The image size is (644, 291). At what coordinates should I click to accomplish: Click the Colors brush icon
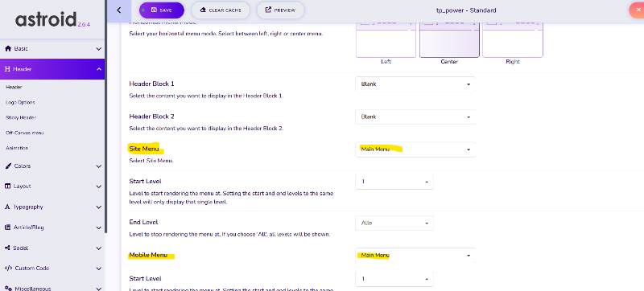[8, 166]
